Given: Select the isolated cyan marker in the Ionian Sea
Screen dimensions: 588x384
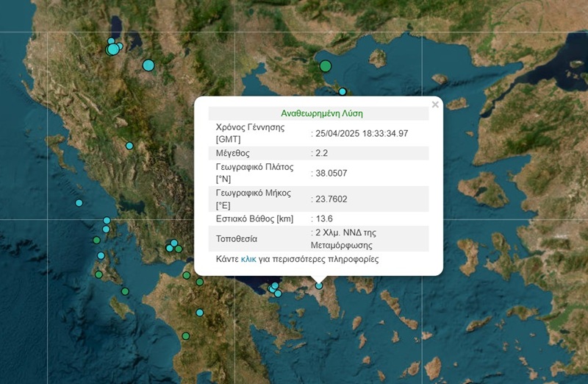Looking at the screenshot, I should (79, 203).
